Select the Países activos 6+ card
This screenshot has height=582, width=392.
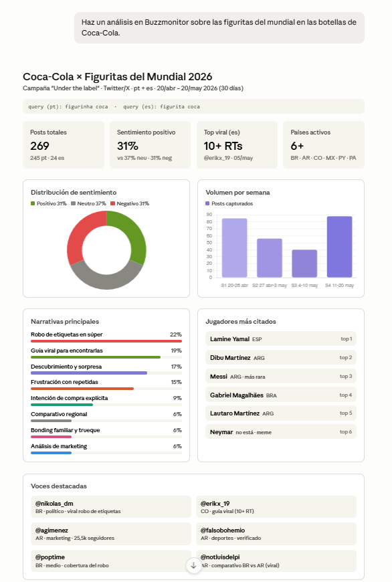click(x=323, y=144)
